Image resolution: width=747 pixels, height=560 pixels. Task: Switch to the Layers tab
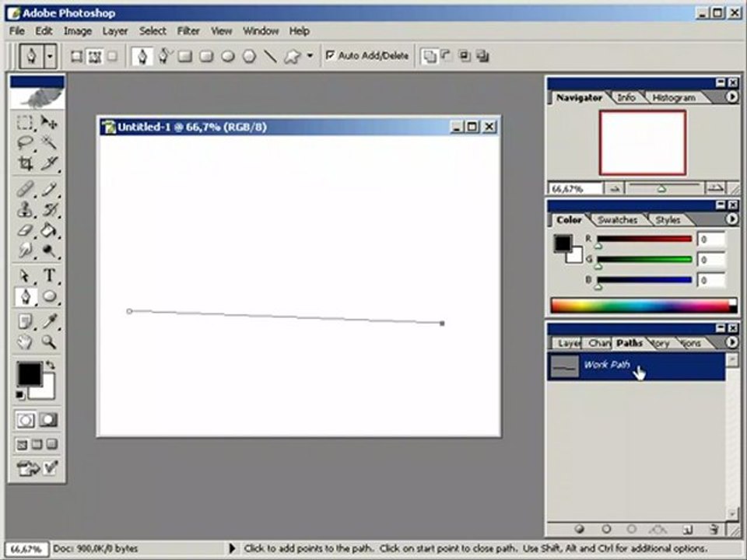(x=568, y=343)
